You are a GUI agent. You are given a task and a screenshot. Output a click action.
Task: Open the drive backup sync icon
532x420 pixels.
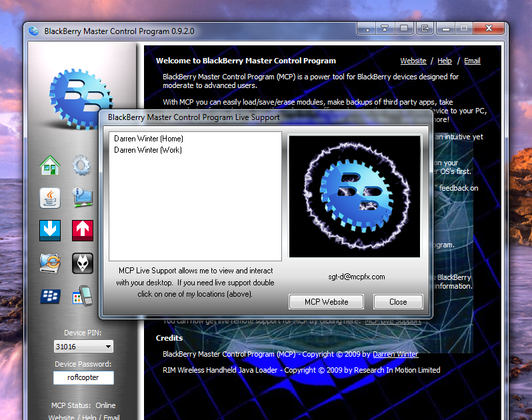coord(50,263)
